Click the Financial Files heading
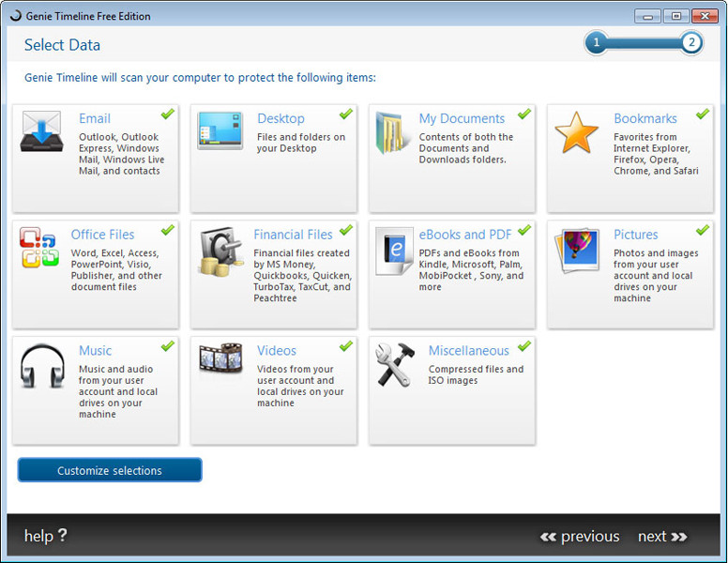 [293, 235]
